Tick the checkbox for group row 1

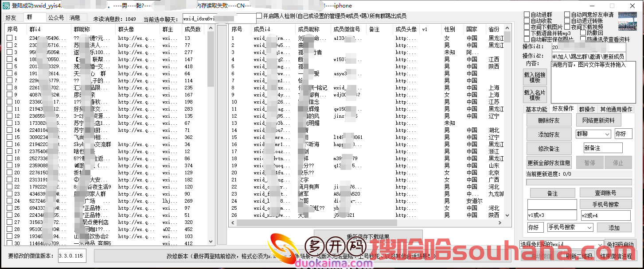click(9, 38)
